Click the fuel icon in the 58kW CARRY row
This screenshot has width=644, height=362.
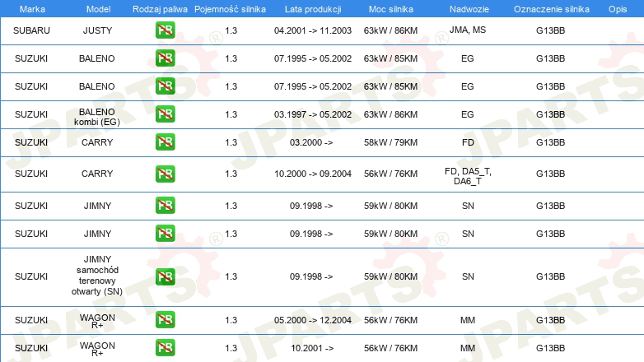(165, 142)
